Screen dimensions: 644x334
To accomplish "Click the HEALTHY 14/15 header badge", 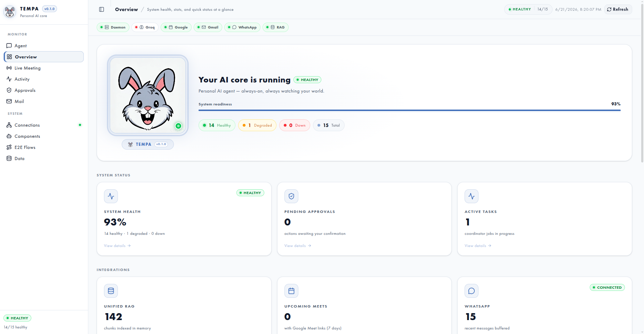I will (528, 9).
